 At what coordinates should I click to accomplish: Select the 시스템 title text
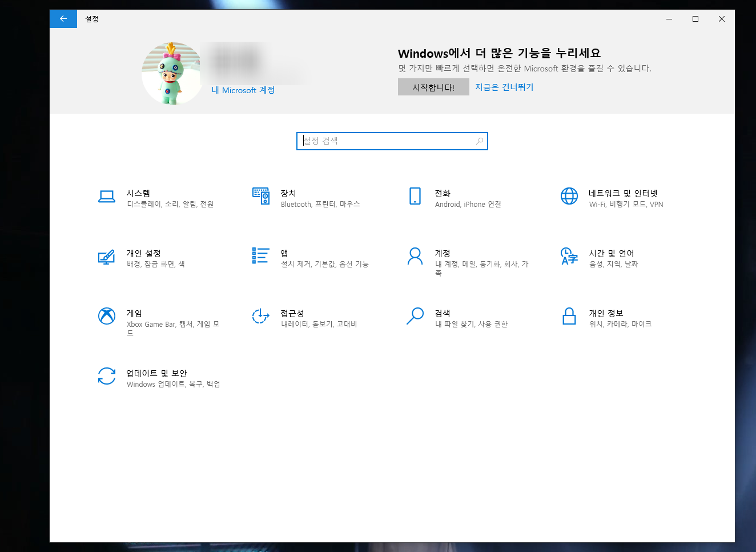[x=138, y=194]
